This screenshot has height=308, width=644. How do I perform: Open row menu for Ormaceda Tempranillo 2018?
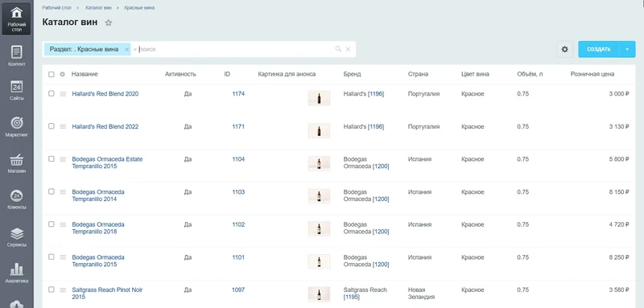pos(63,224)
